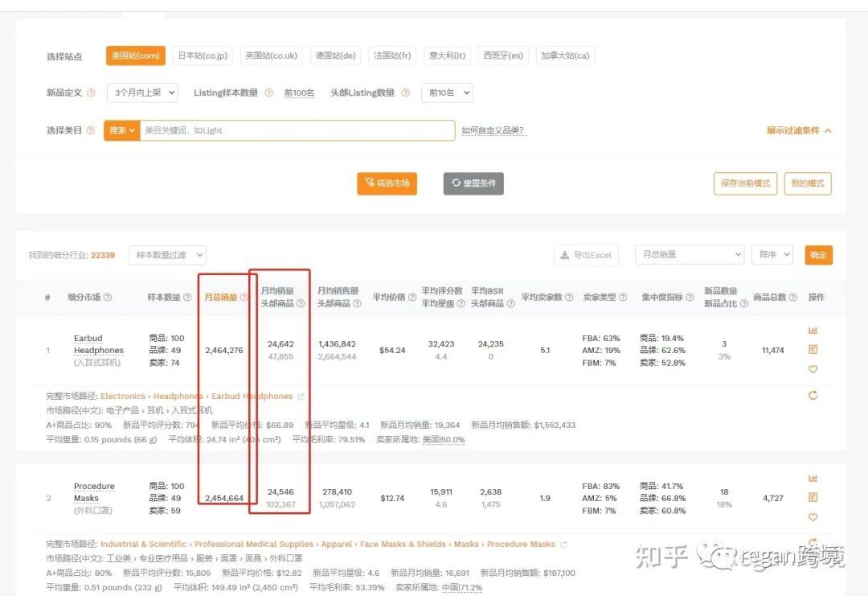Open help icon in 卖家类型 column header
Viewport: 868px width, 596px height.
[623, 297]
